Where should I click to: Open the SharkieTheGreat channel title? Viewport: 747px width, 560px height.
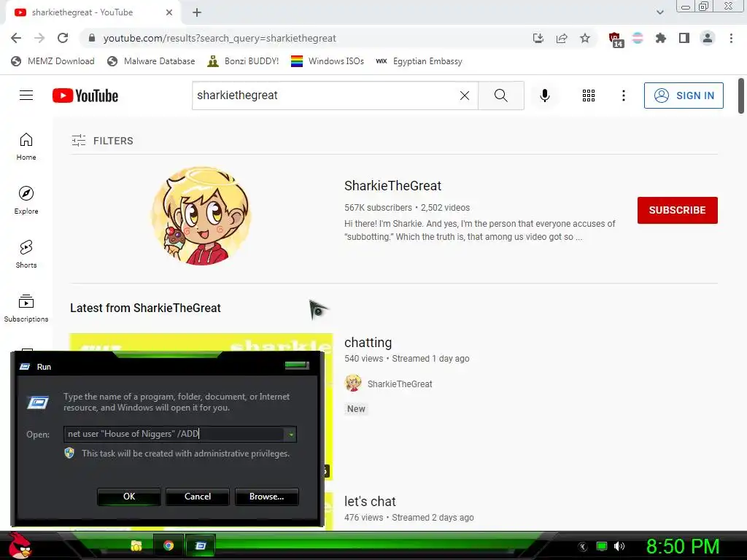click(x=392, y=186)
